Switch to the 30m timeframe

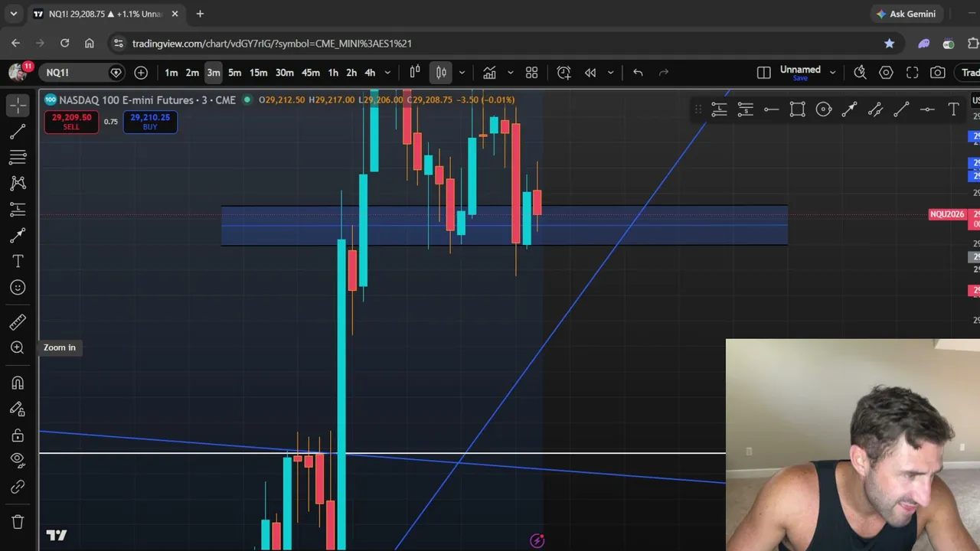point(285,73)
